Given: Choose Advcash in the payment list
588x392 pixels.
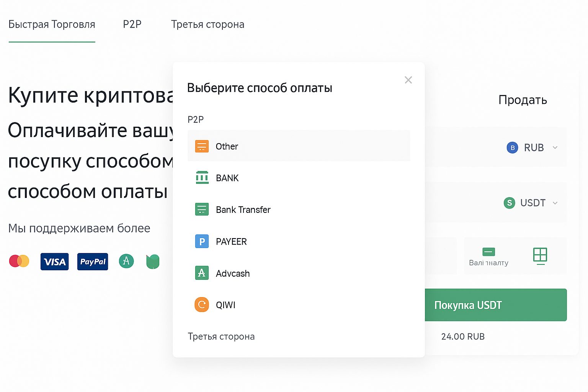Looking at the screenshot, I should pyautogui.click(x=232, y=273).
